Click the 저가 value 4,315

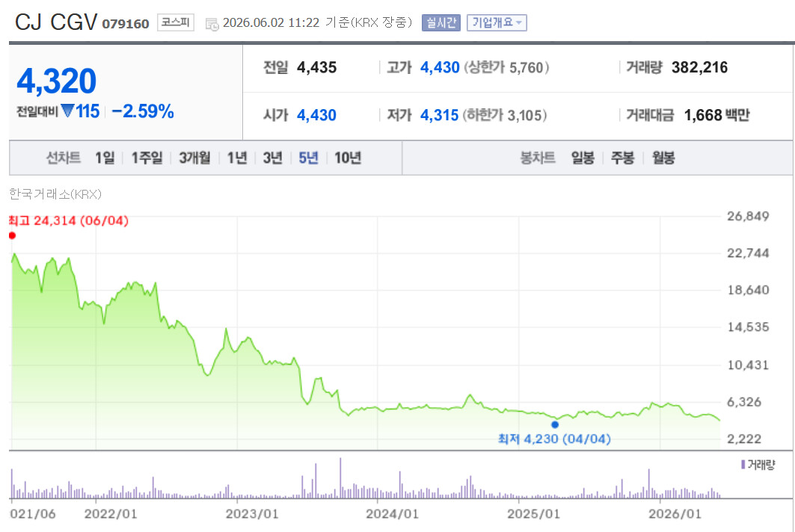click(440, 116)
